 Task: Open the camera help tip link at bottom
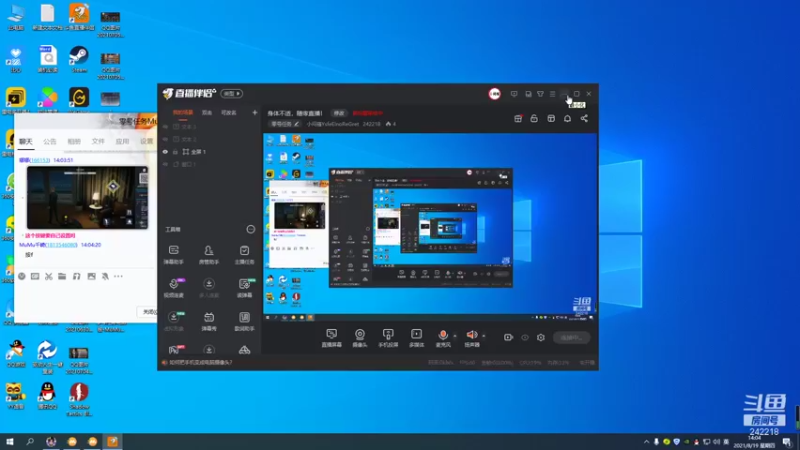click(x=201, y=363)
